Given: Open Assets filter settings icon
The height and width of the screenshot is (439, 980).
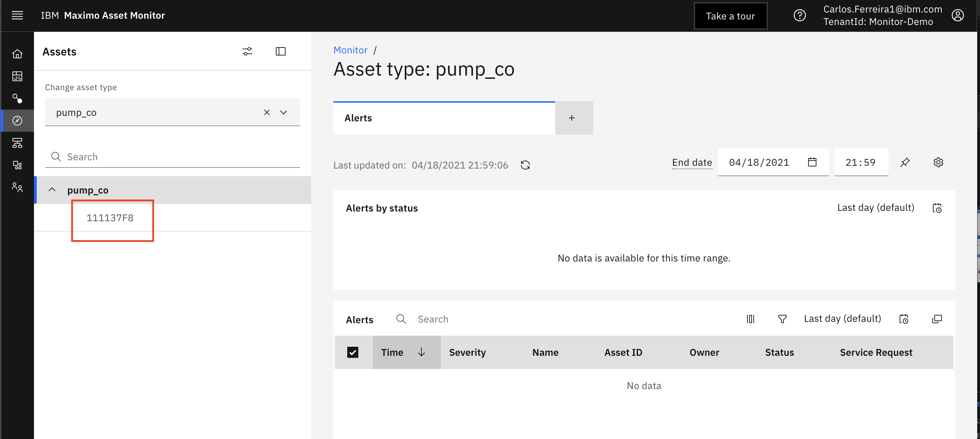Looking at the screenshot, I should [247, 51].
